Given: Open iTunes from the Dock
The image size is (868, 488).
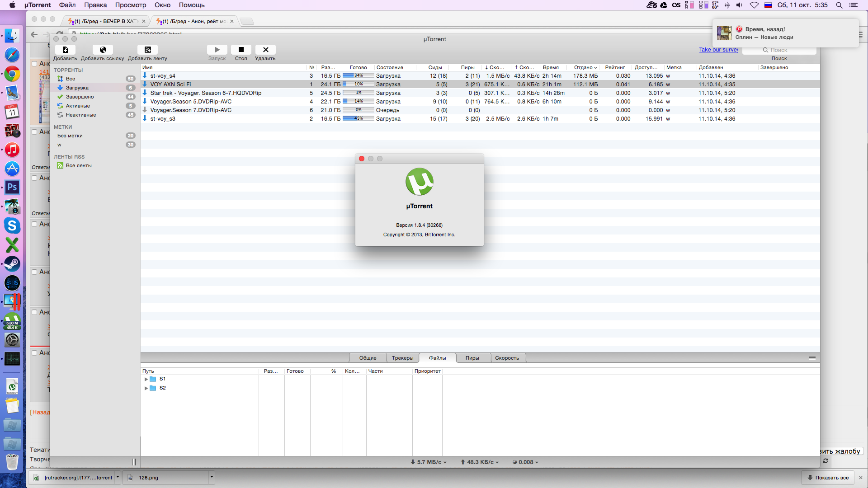Looking at the screenshot, I should tap(12, 150).
